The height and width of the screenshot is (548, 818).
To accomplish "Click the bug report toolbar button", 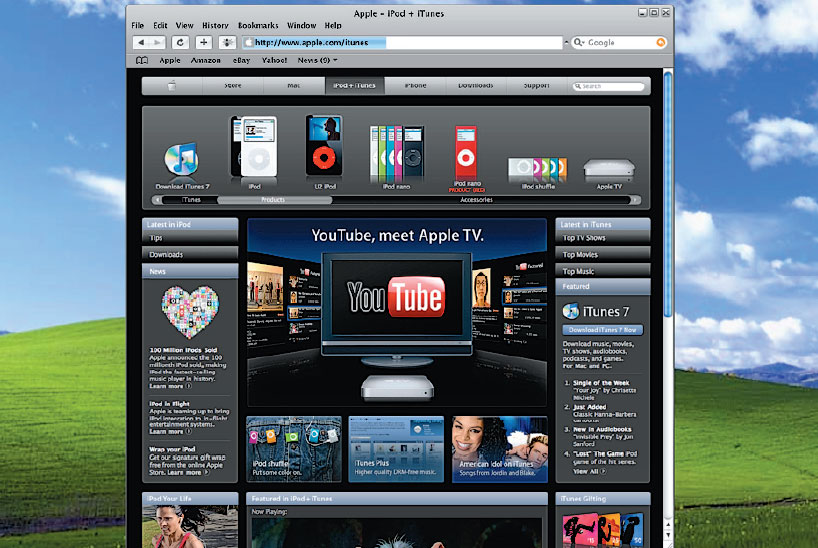I will click(x=227, y=42).
